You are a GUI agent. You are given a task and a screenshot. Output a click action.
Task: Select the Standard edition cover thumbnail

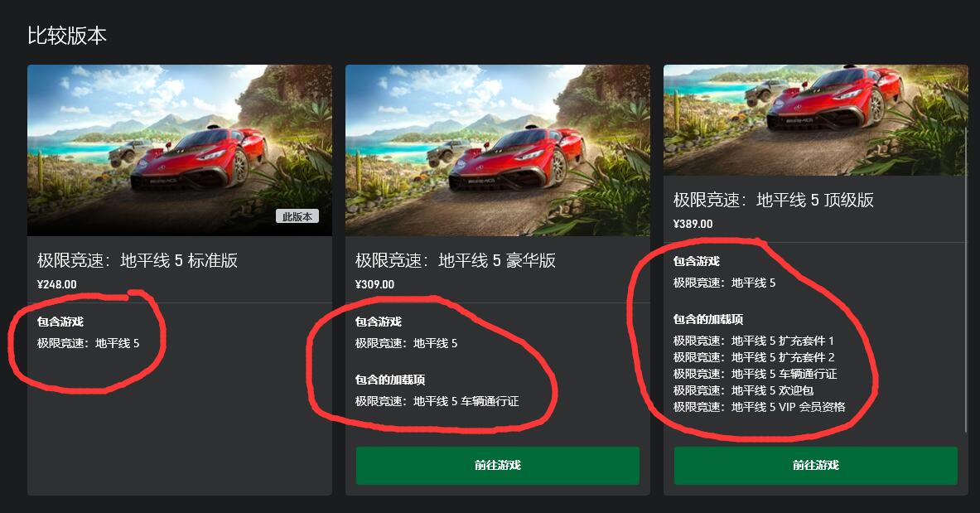click(180, 150)
